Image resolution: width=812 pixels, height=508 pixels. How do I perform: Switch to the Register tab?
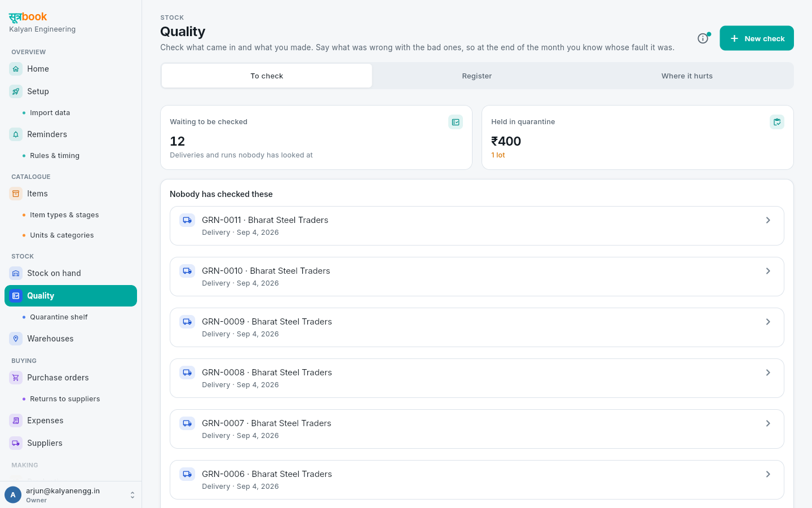click(477, 76)
